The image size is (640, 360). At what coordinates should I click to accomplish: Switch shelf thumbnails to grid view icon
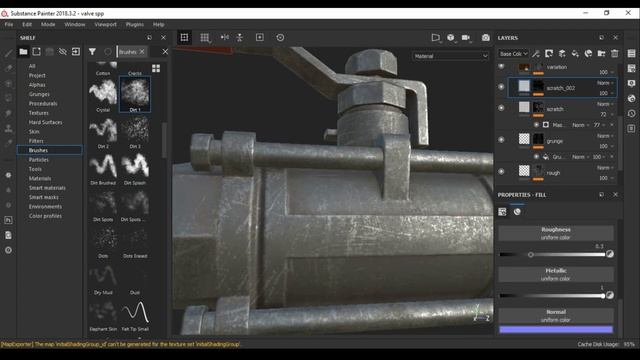pyautogui.click(x=156, y=68)
